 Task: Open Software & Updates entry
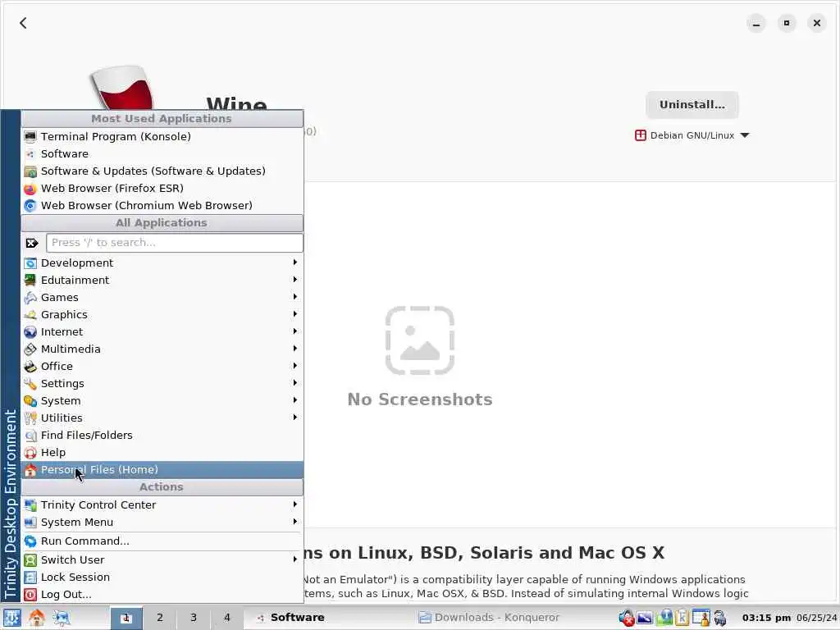pyautogui.click(x=162, y=171)
